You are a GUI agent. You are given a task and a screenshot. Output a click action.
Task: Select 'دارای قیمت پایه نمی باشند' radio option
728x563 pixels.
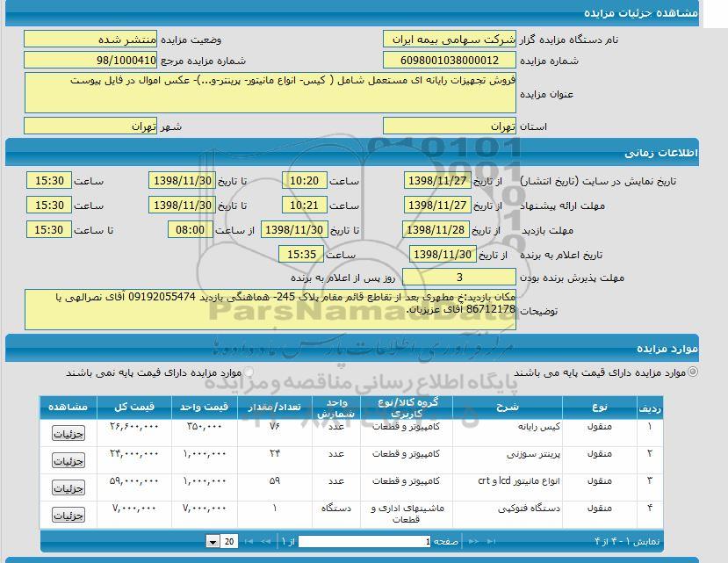249,372
